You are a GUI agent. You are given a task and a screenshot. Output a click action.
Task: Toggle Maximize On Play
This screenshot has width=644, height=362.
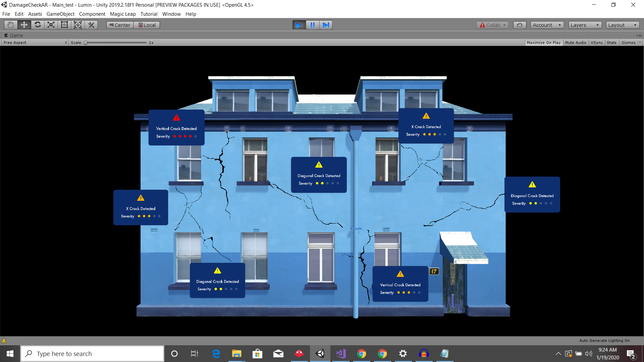click(543, 43)
